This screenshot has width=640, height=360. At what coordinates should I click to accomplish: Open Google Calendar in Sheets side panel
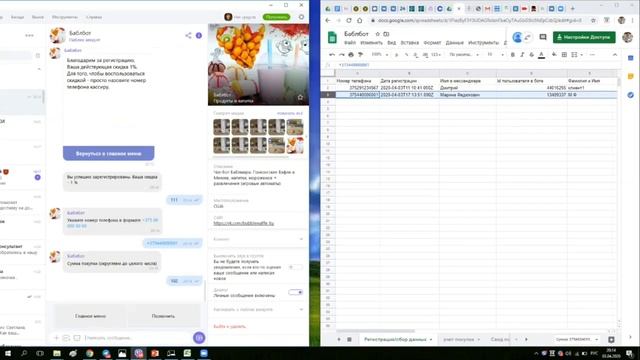[631, 58]
